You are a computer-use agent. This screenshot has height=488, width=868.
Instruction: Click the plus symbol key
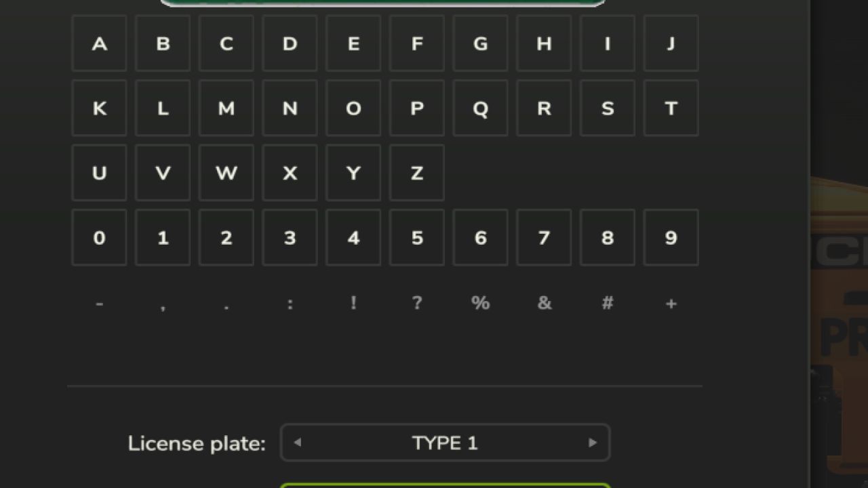point(671,303)
